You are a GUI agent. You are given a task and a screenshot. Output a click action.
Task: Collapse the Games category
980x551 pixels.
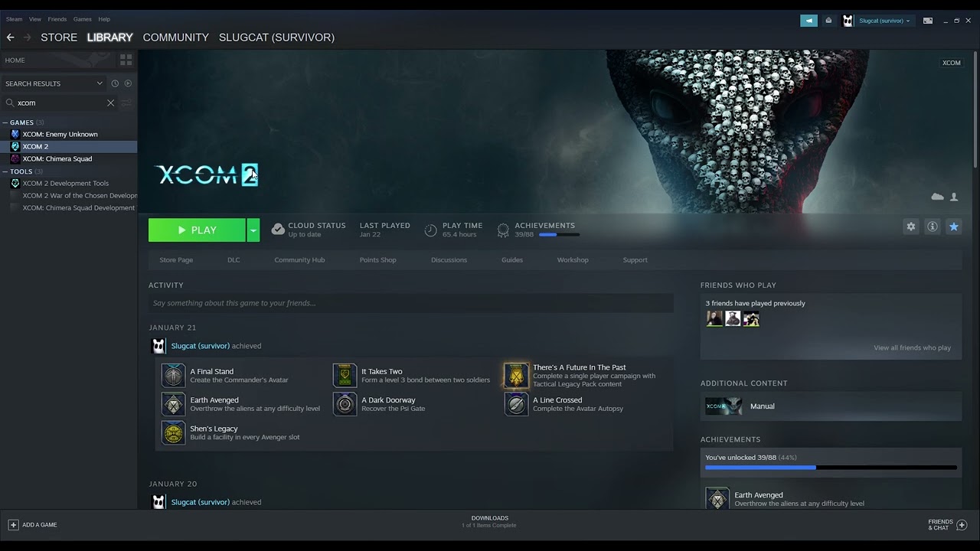point(5,122)
